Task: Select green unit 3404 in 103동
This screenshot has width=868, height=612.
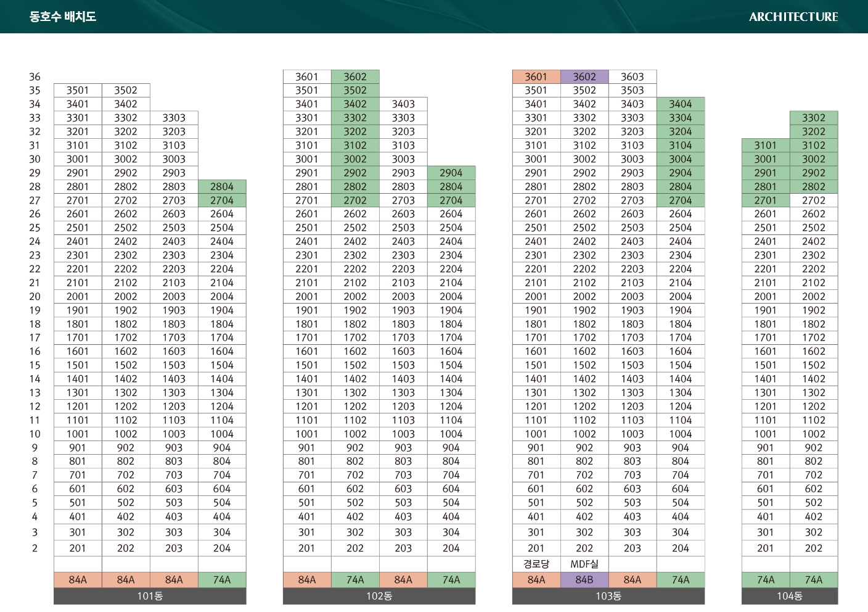Action: tap(681, 104)
